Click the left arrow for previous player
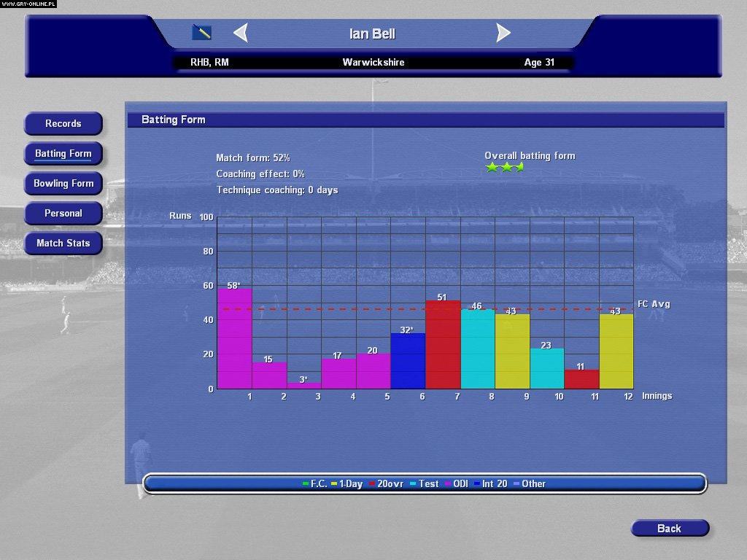The image size is (747, 560). coord(241,33)
